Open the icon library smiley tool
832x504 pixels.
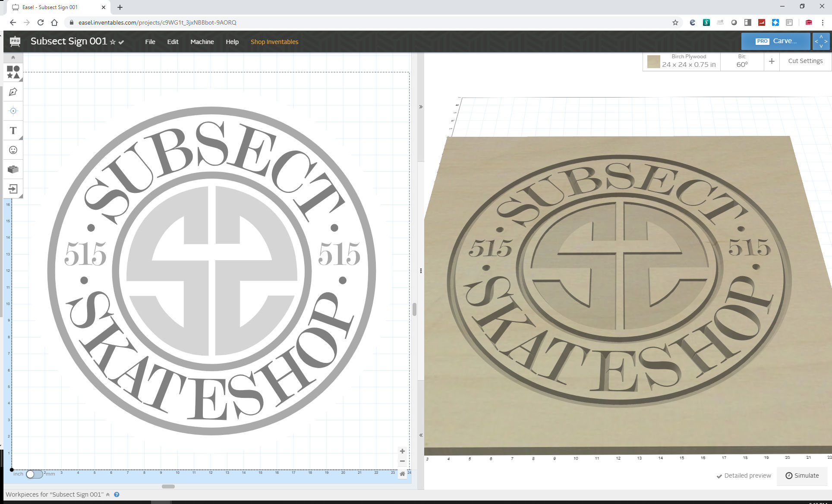13,150
